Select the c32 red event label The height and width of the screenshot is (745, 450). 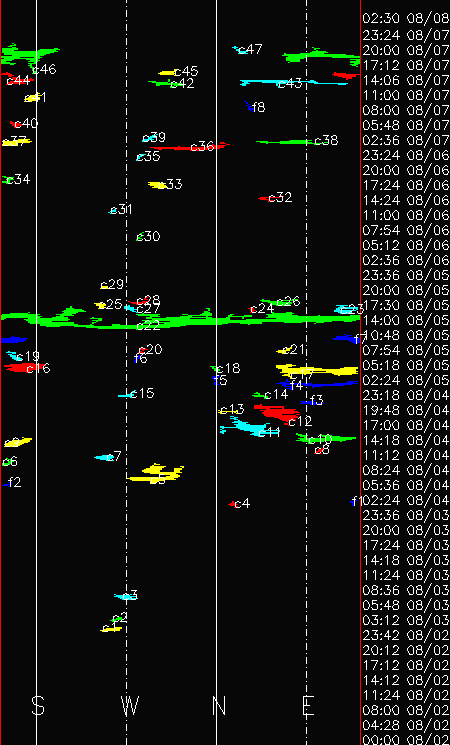point(280,198)
